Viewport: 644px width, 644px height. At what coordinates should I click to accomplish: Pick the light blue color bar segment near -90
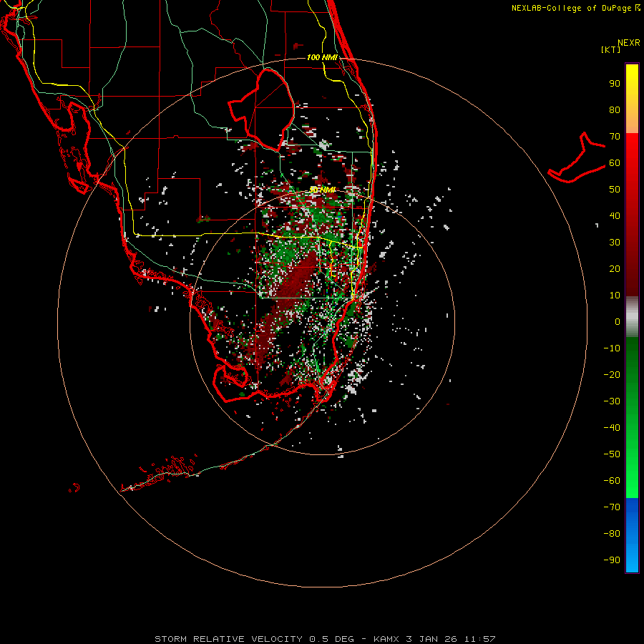click(x=632, y=559)
